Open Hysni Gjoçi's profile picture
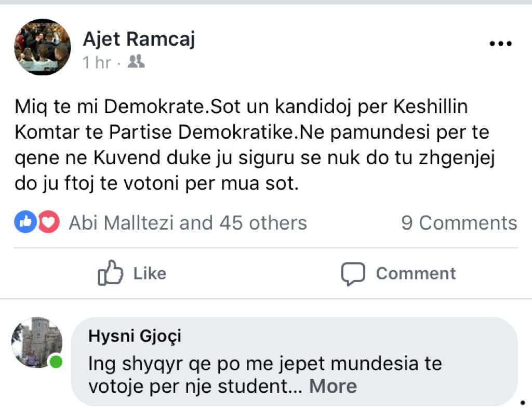The width and height of the screenshot is (532, 412). (36, 342)
